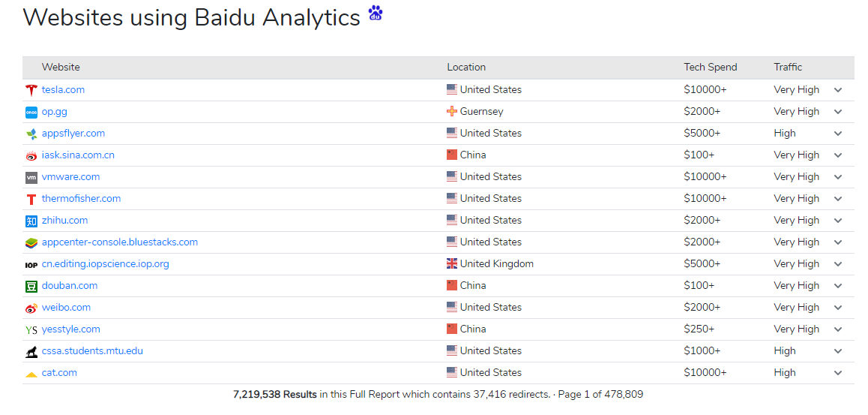Expand the tesla.com row chevron
The image size is (868, 415).
point(838,90)
